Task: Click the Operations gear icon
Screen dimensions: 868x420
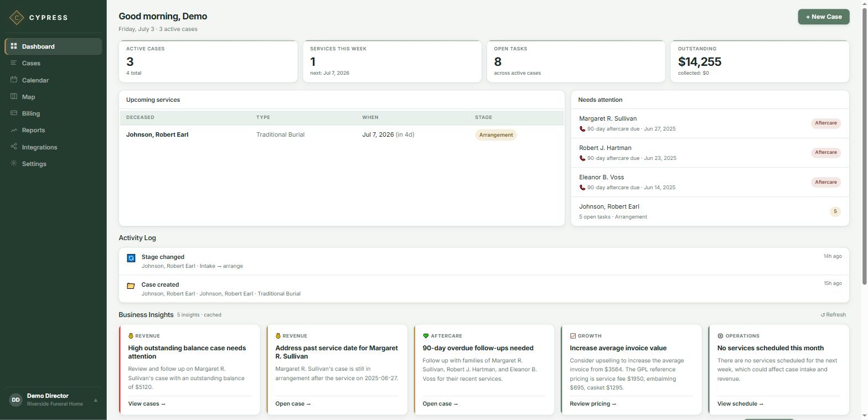Action: 720,336
